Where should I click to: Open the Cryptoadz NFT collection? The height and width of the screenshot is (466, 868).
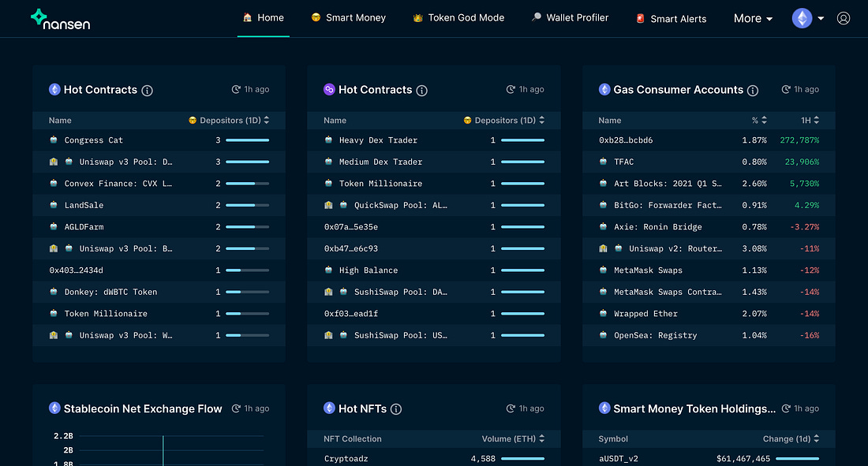[x=346, y=458]
